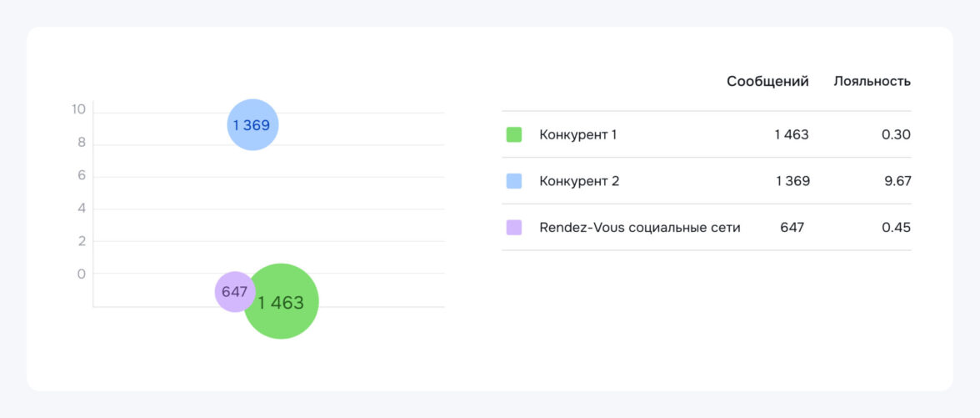Click the 10 axis label
The width and height of the screenshot is (980, 418).
click(x=79, y=109)
